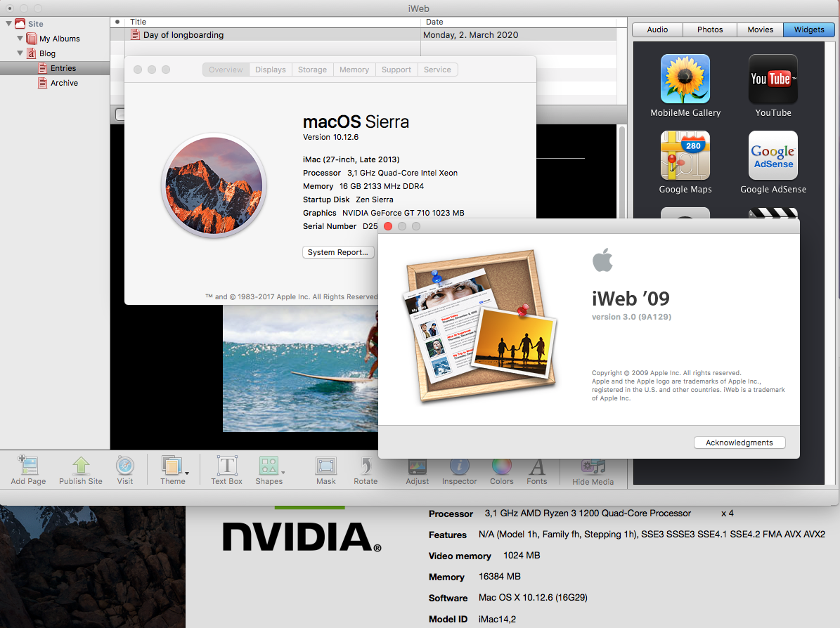Open the Memory tab in About This Mac
The image size is (840, 628).
(x=354, y=70)
